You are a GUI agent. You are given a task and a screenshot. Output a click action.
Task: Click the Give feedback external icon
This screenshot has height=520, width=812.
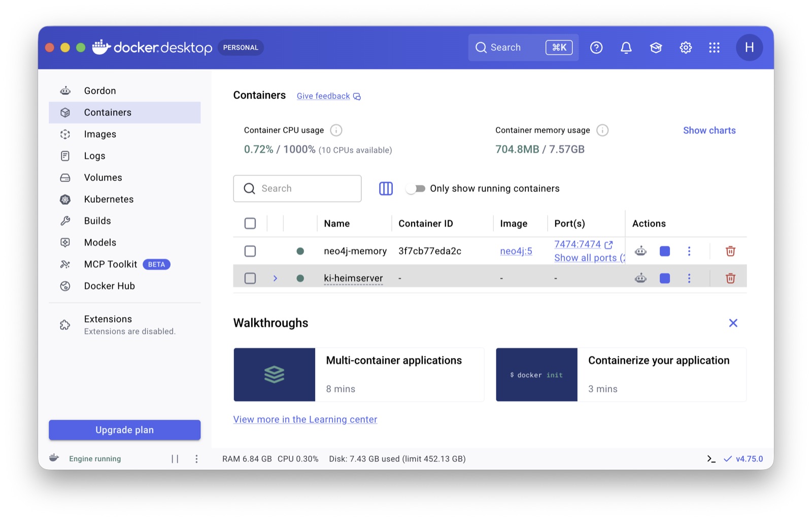point(357,96)
